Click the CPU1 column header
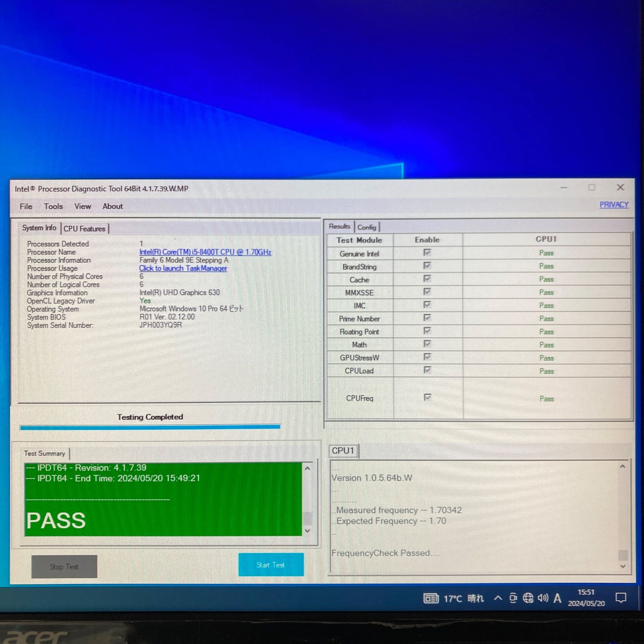This screenshot has width=644, height=644. pyautogui.click(x=546, y=239)
